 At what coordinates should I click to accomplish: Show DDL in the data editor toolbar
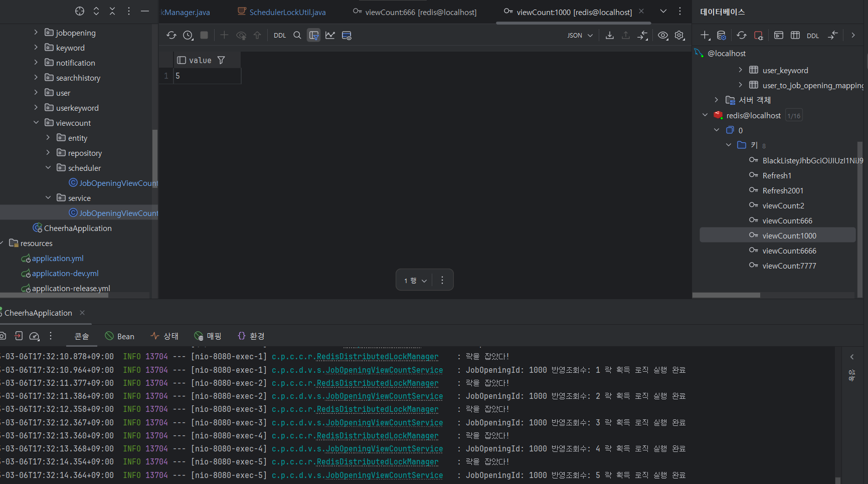point(280,36)
